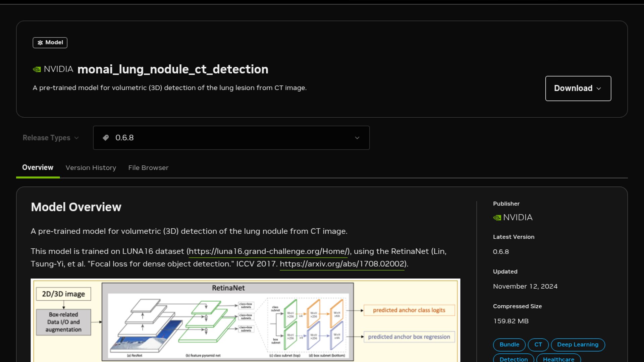Image resolution: width=644 pixels, height=362 pixels.
Task: Select the Overview tab
Action: (x=38, y=168)
